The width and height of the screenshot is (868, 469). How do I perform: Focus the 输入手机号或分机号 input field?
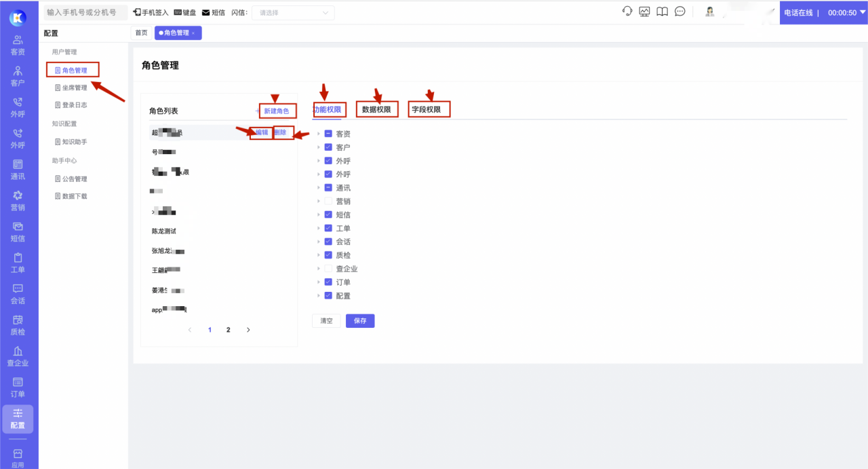coord(85,12)
